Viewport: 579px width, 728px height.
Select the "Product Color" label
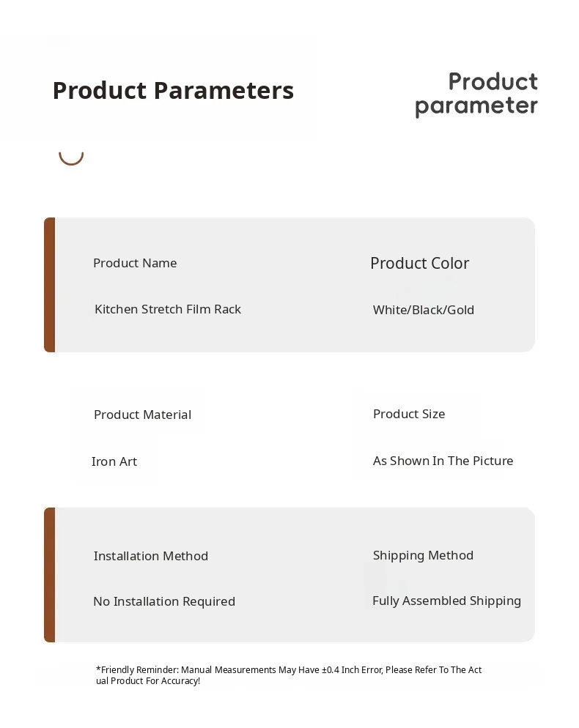pyautogui.click(x=419, y=263)
